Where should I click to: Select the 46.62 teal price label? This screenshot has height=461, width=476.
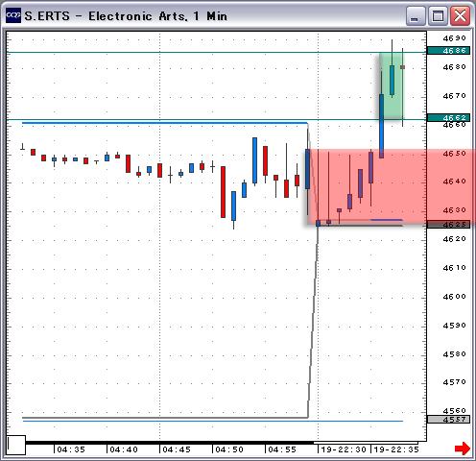tap(448, 117)
